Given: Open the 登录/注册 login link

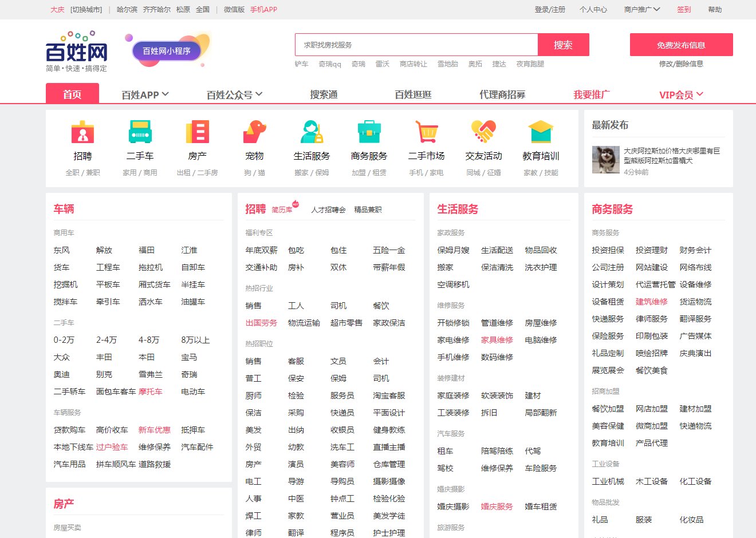Looking at the screenshot, I should (x=550, y=10).
